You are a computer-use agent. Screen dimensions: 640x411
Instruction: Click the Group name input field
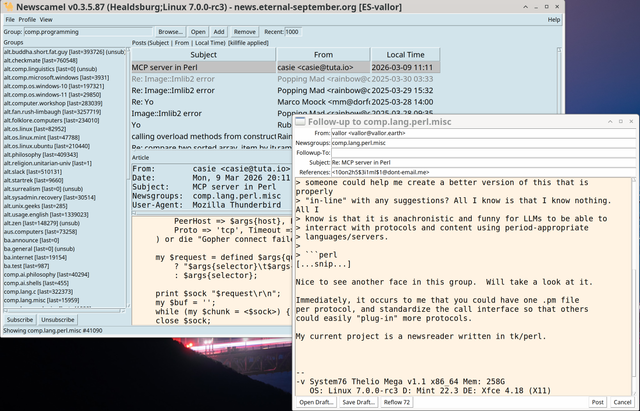click(88, 32)
